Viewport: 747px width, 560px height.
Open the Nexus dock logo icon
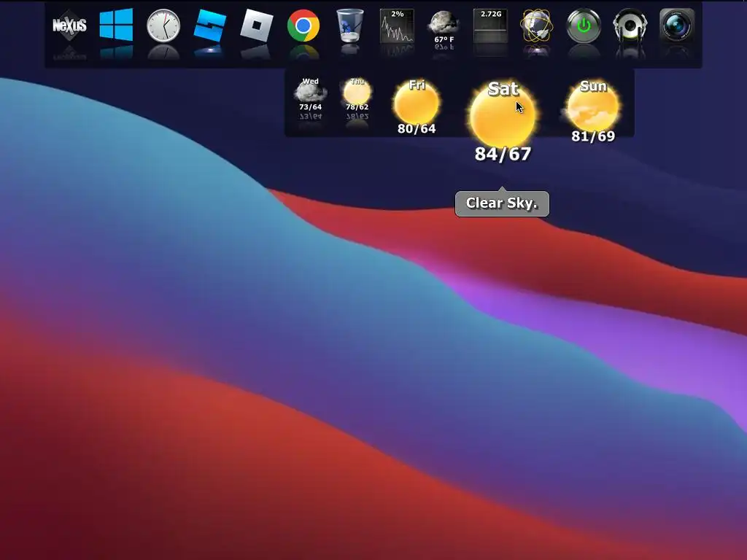[69, 26]
